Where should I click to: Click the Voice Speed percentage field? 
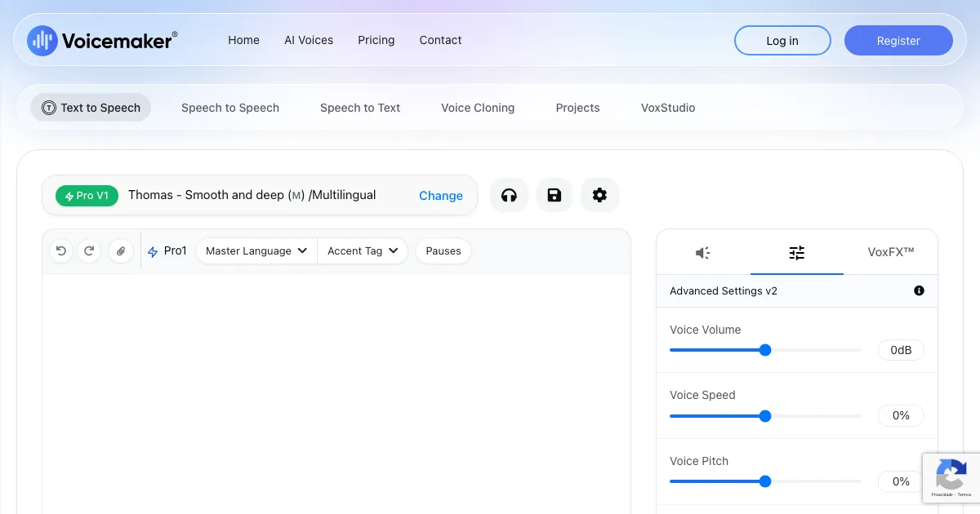[x=900, y=415]
